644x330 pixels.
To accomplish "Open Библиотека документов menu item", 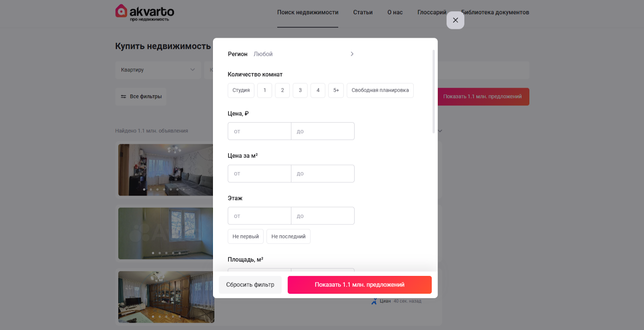I will coord(495,12).
